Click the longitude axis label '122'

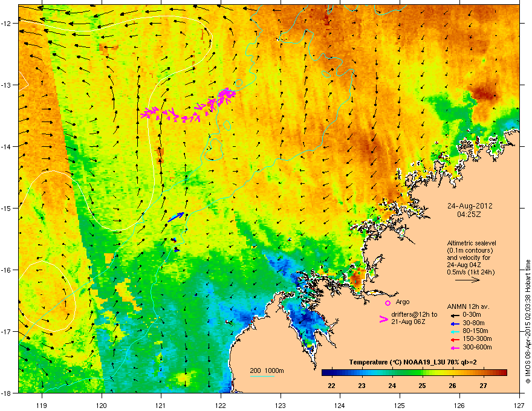(x=221, y=405)
